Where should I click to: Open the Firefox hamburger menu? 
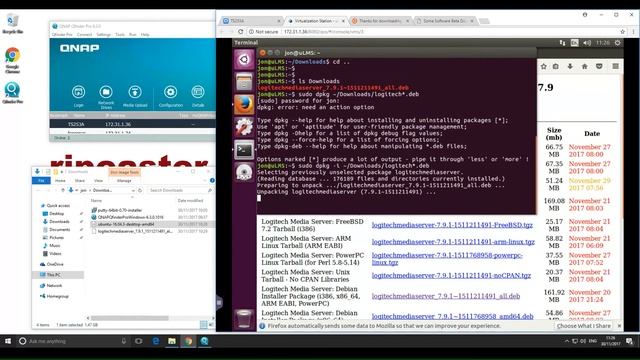616,66
